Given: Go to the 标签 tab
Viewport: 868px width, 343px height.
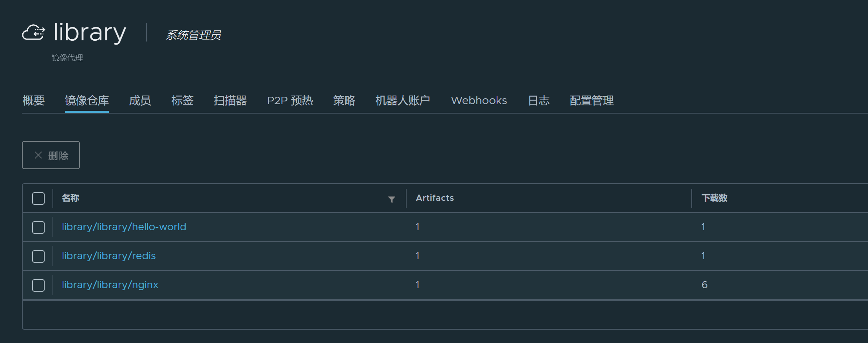Looking at the screenshot, I should [x=182, y=101].
